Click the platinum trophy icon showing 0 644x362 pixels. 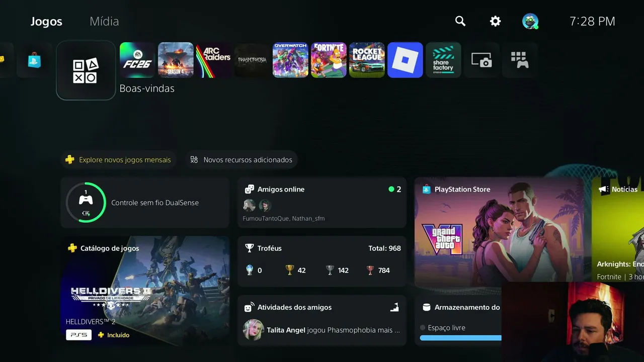pyautogui.click(x=249, y=270)
